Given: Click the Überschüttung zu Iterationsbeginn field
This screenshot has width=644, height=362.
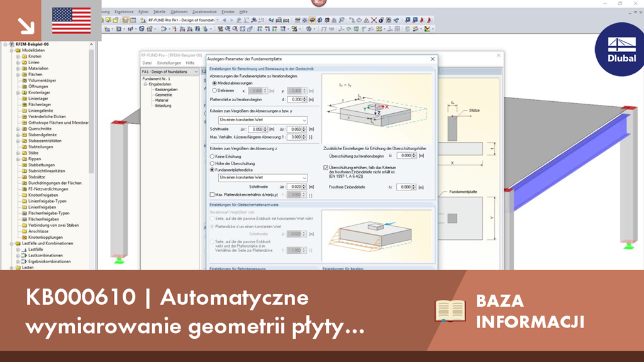Looking at the screenshot, I should [404, 156].
